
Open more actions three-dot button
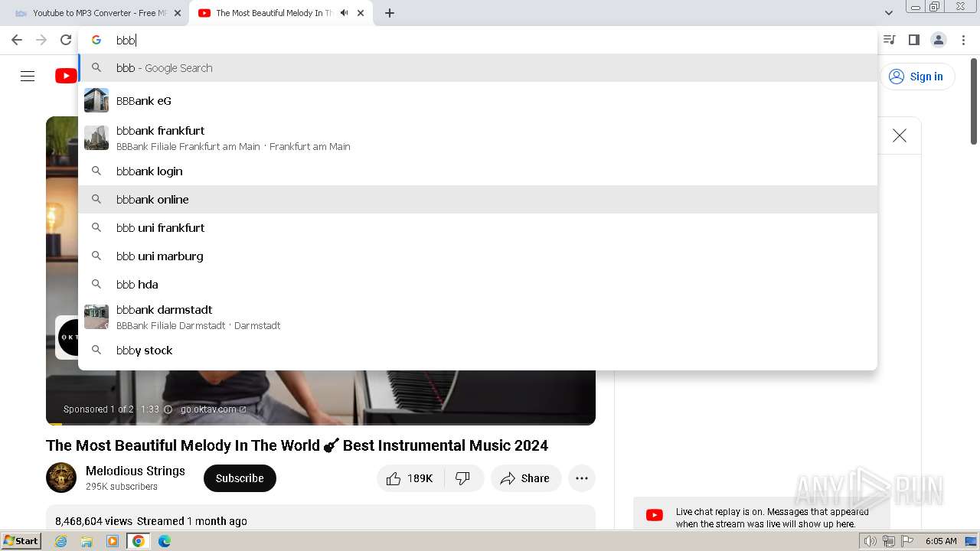pyautogui.click(x=582, y=478)
